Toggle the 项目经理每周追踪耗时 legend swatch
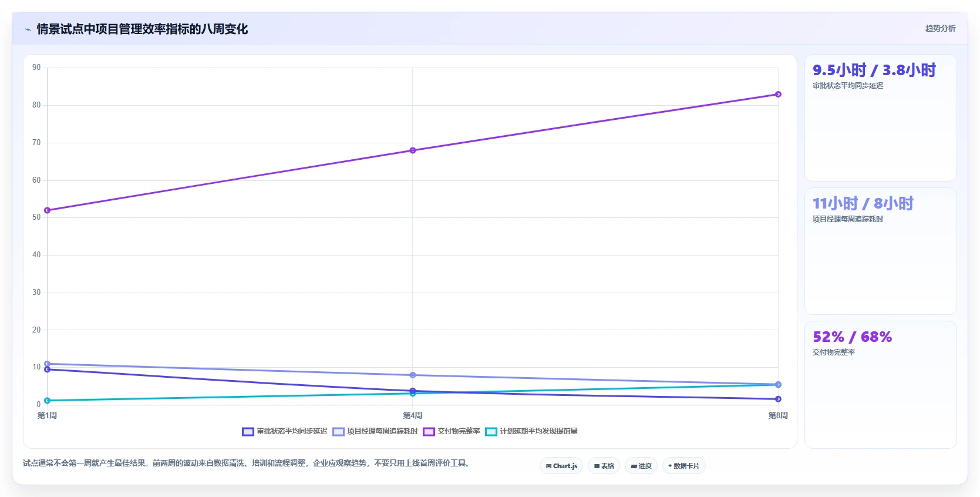This screenshot has width=980, height=497. (338, 432)
